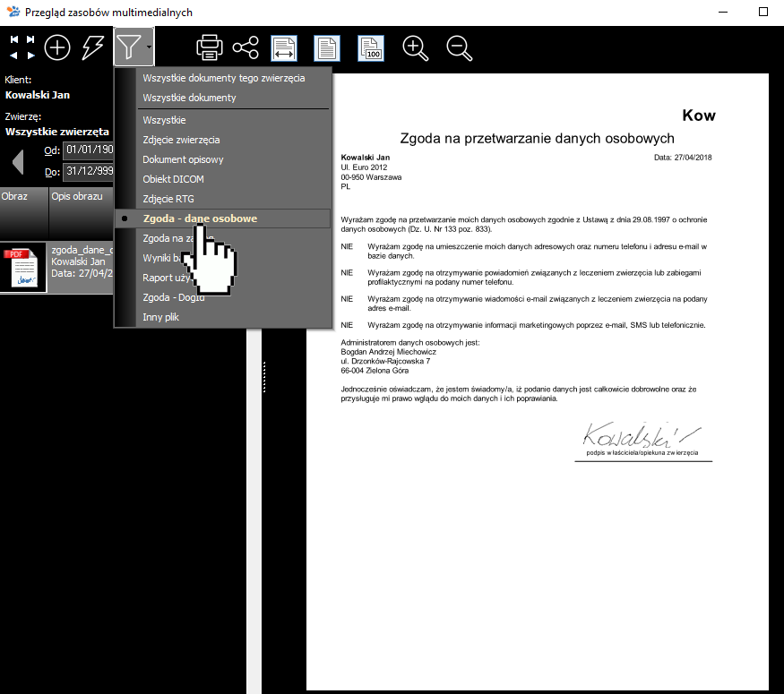Filter by 'Dokument opisowy'
The image size is (784, 694).
tap(223, 159)
